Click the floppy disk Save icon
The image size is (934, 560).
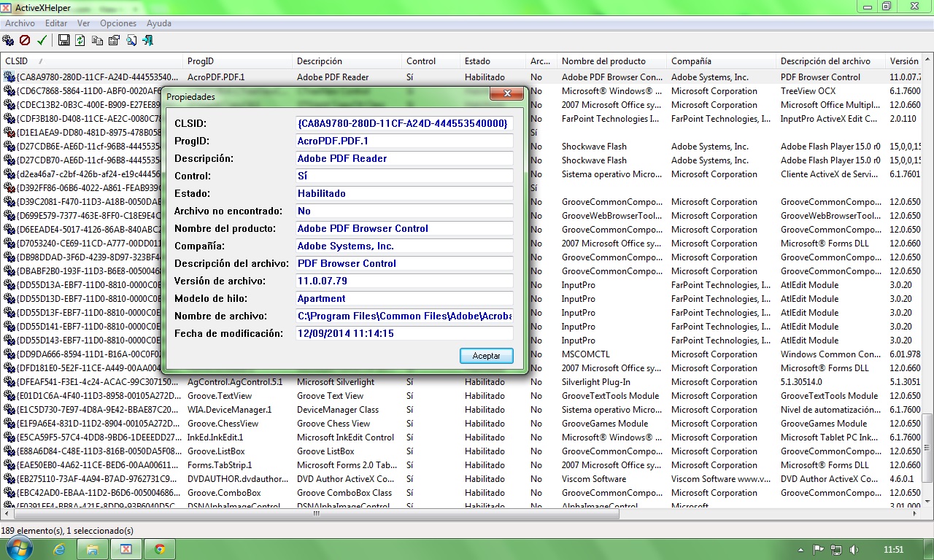[x=63, y=41]
